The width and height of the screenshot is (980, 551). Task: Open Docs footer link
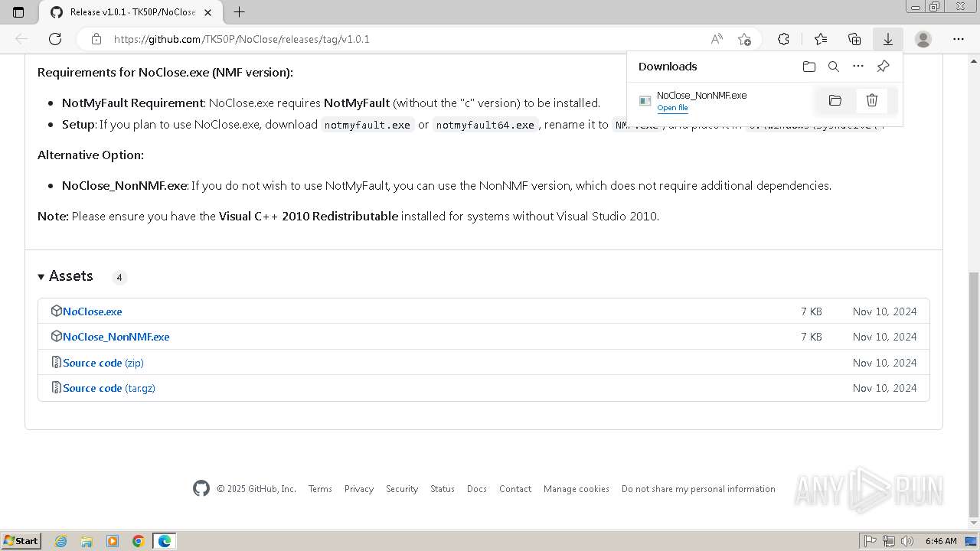click(x=477, y=489)
